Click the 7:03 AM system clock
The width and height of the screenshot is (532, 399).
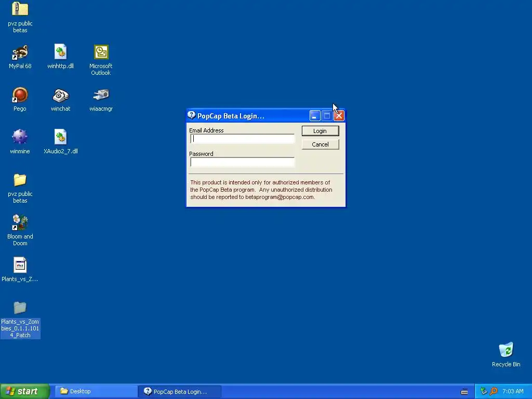click(513, 391)
